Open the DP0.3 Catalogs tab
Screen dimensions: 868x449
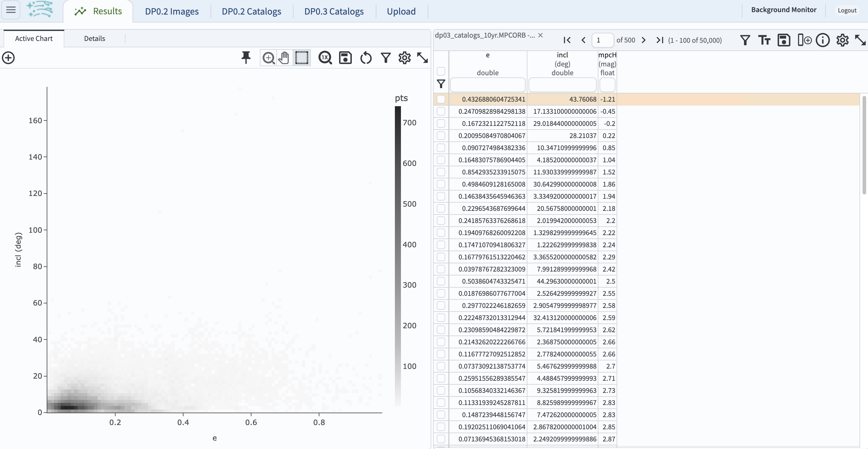tap(334, 11)
